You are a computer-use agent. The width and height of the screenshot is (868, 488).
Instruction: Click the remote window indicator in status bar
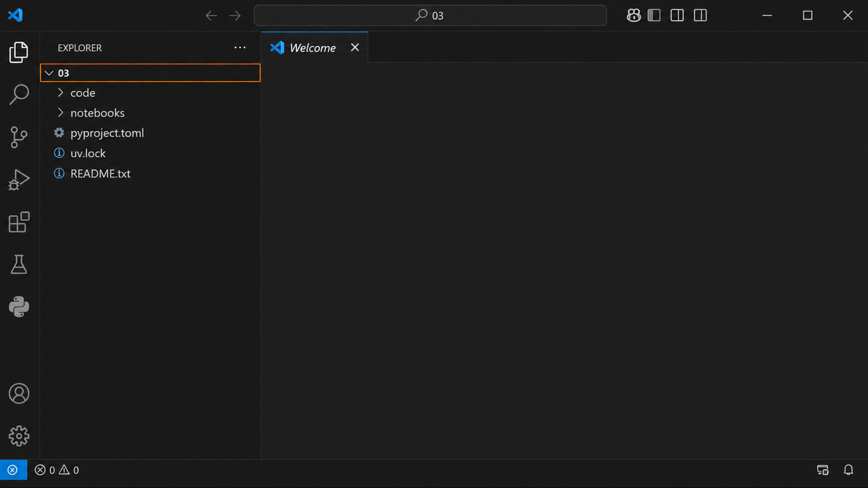tap(13, 470)
